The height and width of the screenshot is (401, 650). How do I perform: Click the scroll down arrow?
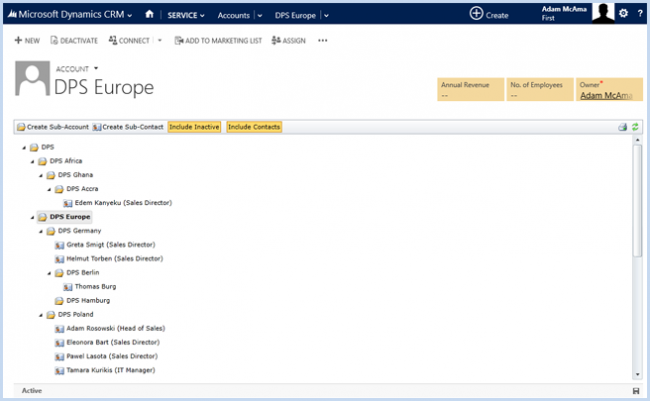(638, 374)
